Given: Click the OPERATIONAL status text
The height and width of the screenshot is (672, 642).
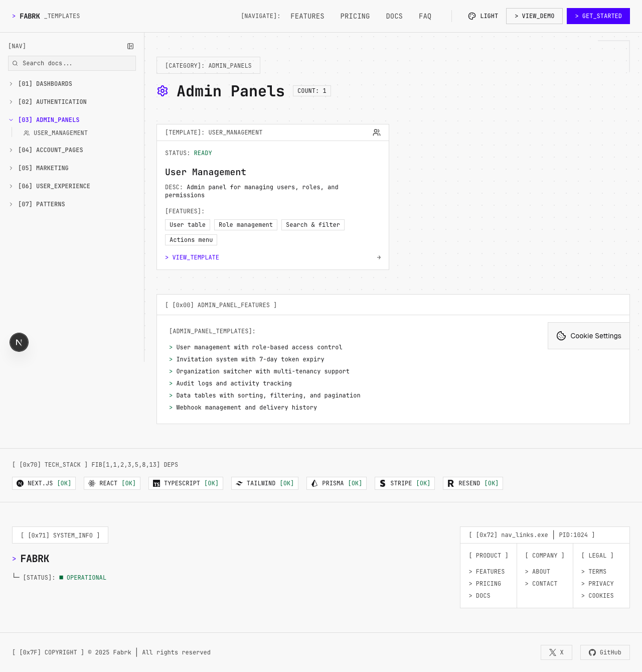Looking at the screenshot, I should click(86, 578).
